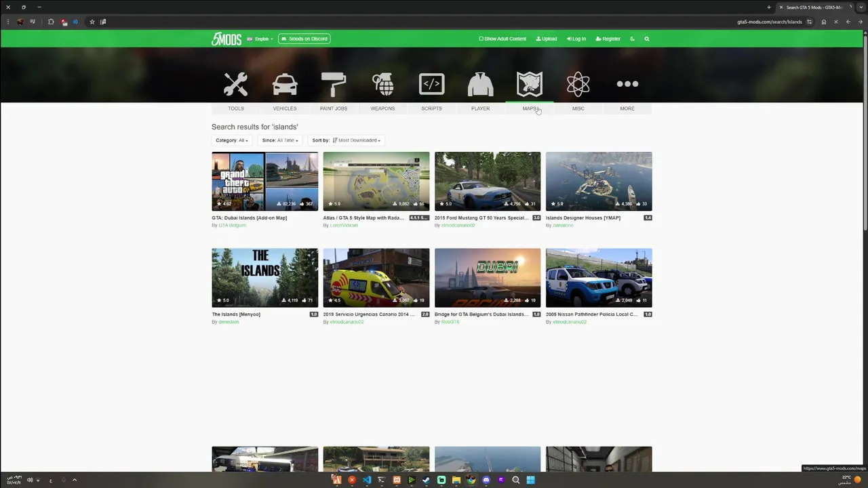The image size is (868, 488).
Task: Open Steam from the taskbar
Action: [427, 480]
